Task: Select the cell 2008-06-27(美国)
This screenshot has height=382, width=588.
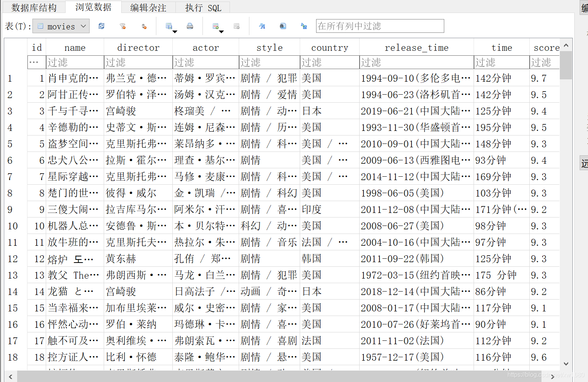Action: pos(416,226)
